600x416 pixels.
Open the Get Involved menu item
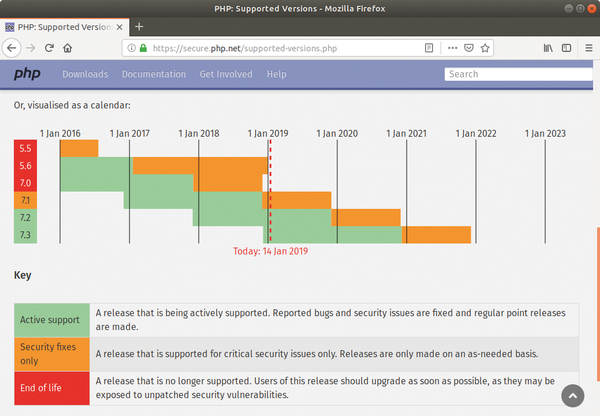click(226, 74)
